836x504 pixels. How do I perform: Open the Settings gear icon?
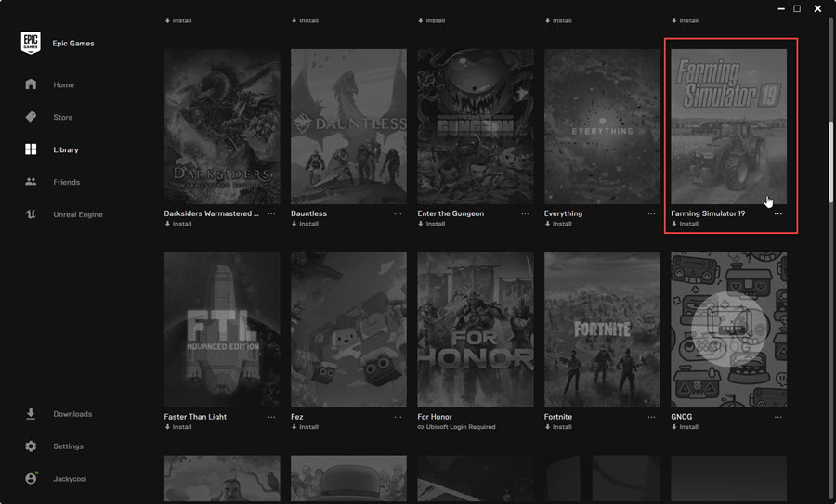pos(31,446)
